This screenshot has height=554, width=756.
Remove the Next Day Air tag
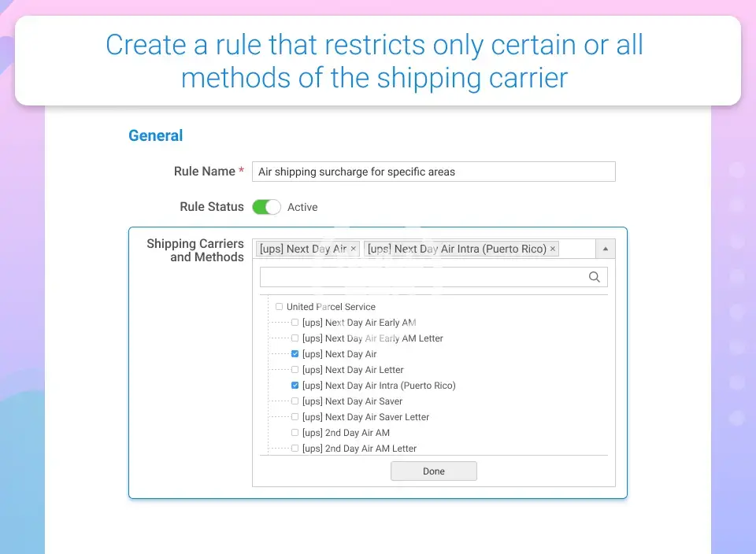pyautogui.click(x=354, y=249)
